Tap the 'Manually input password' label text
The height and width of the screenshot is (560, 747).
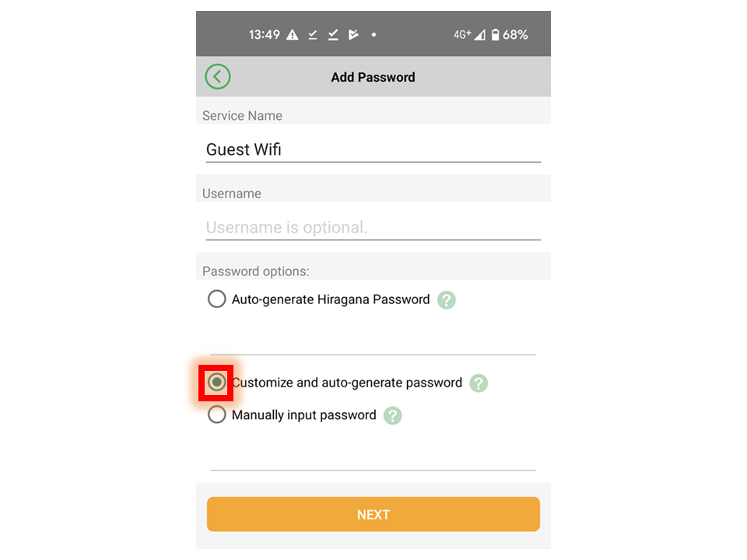304,415
